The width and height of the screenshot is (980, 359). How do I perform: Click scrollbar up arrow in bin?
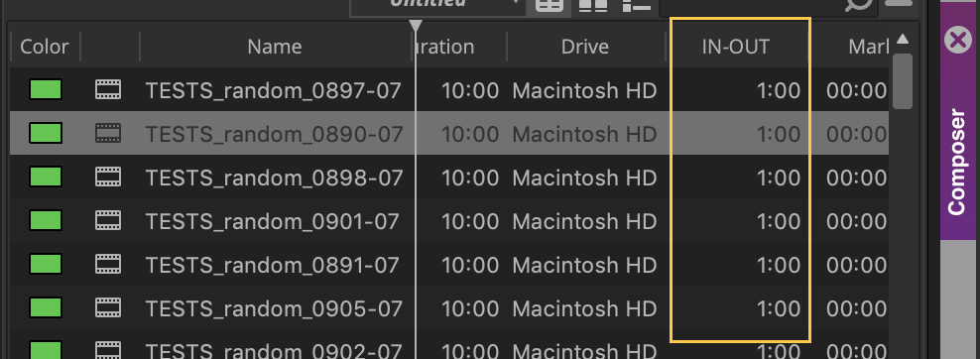(x=902, y=40)
